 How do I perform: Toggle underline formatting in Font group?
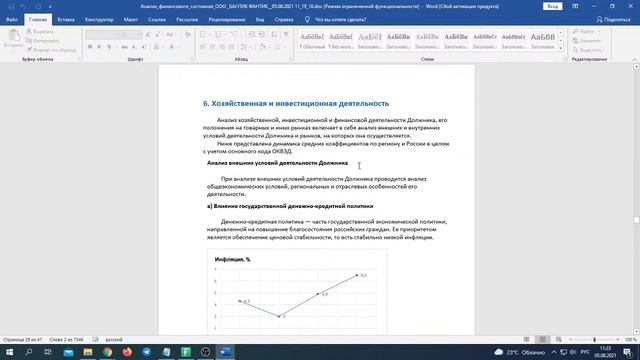click(x=109, y=47)
